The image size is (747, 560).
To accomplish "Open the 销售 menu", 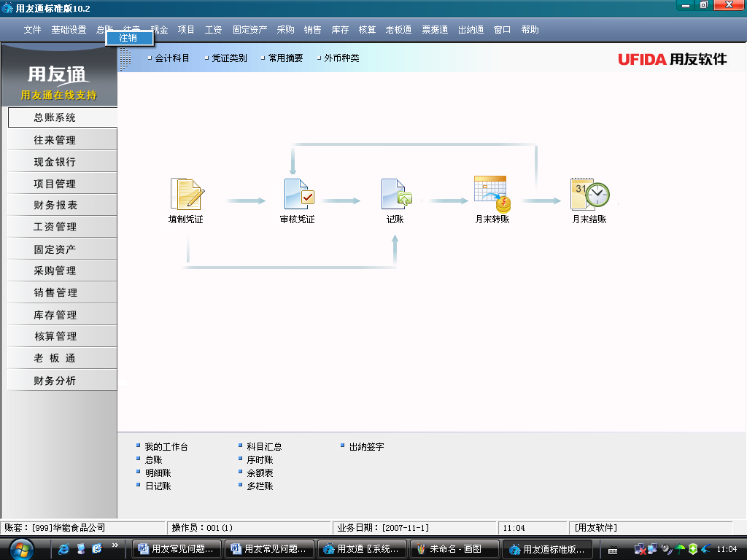I will tap(312, 29).
